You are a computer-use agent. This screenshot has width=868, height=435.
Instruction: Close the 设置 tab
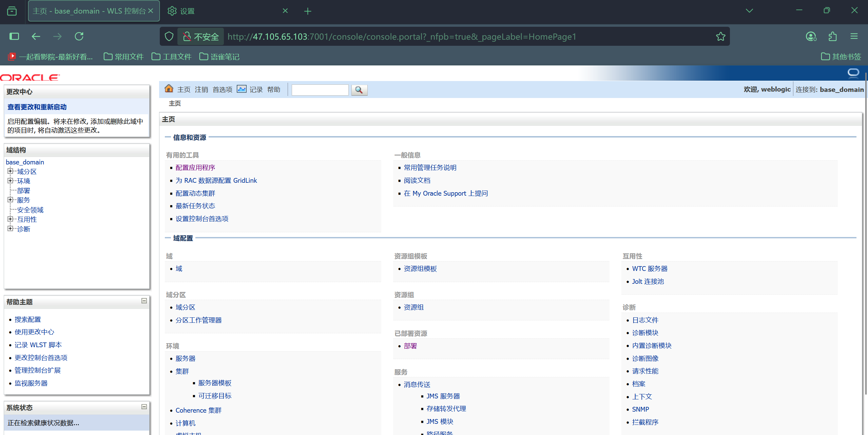[x=285, y=11]
